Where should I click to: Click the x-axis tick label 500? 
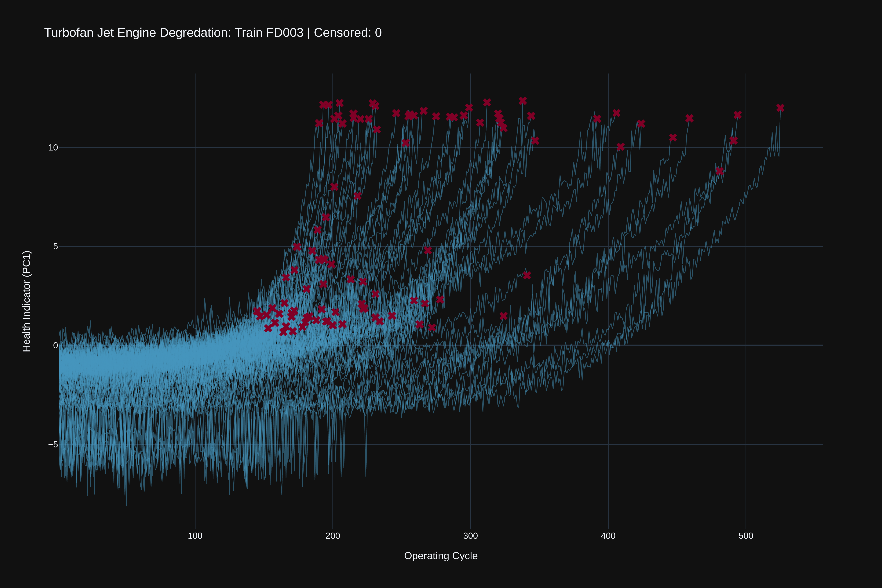745,536
